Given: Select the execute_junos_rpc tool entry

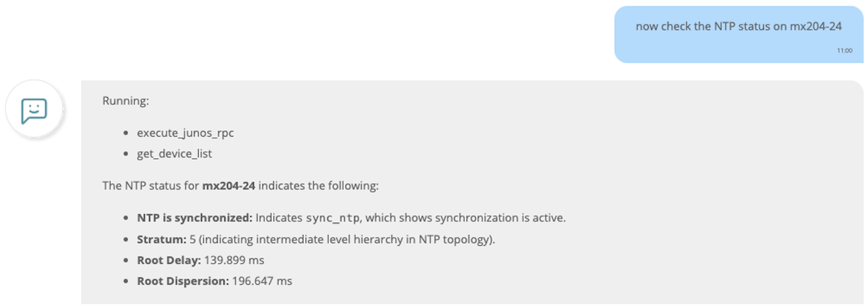Looking at the screenshot, I should 185,134.
